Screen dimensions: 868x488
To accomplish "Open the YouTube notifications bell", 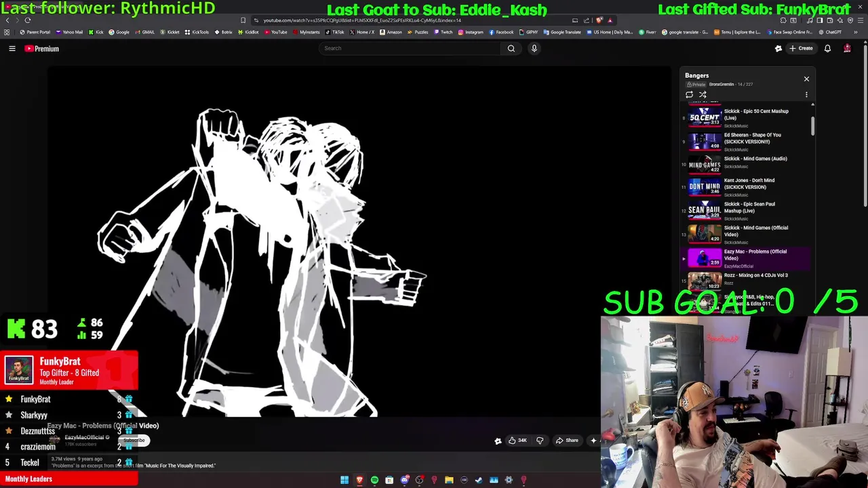I will [x=827, y=48].
